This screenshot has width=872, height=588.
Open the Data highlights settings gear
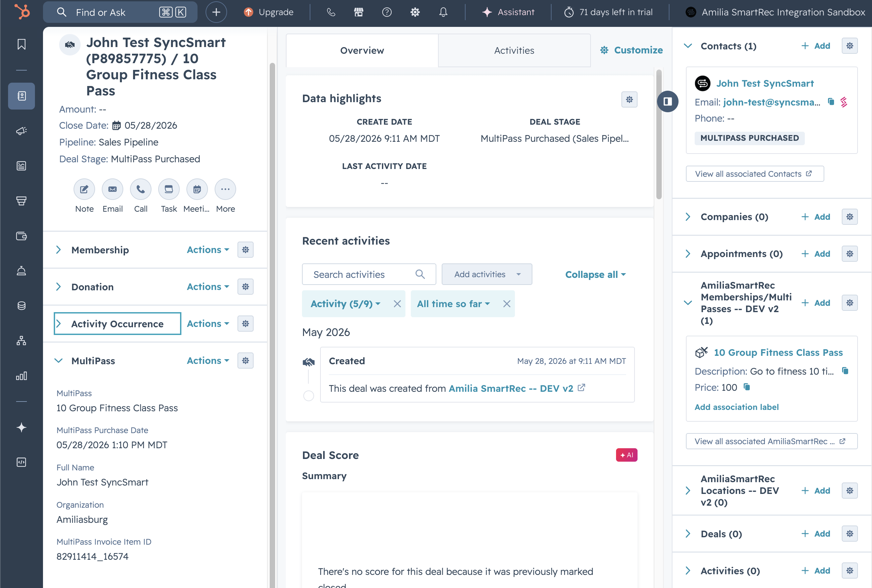click(629, 99)
